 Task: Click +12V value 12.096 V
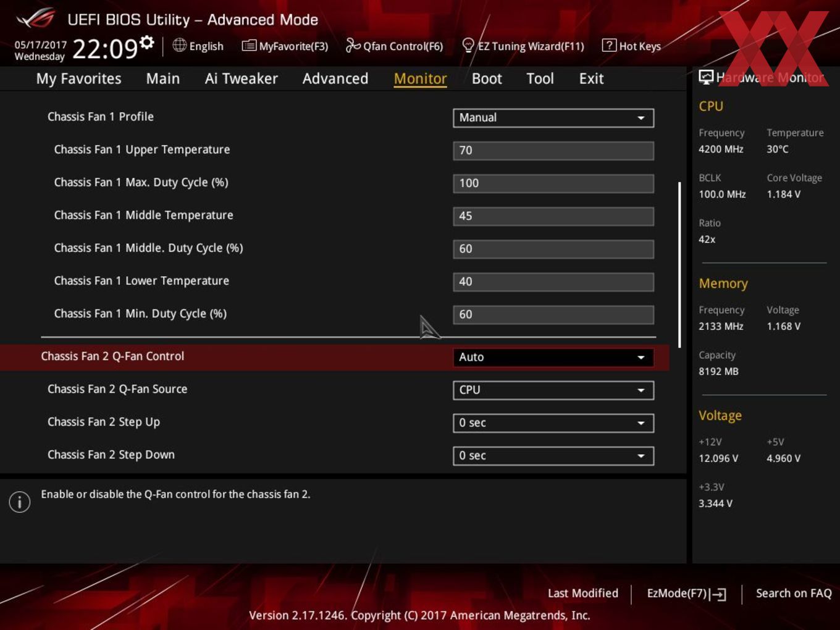[718, 458]
